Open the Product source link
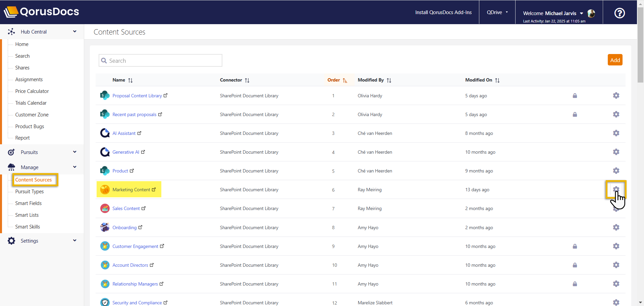Screen dimensions: 644x306 pos(120,171)
